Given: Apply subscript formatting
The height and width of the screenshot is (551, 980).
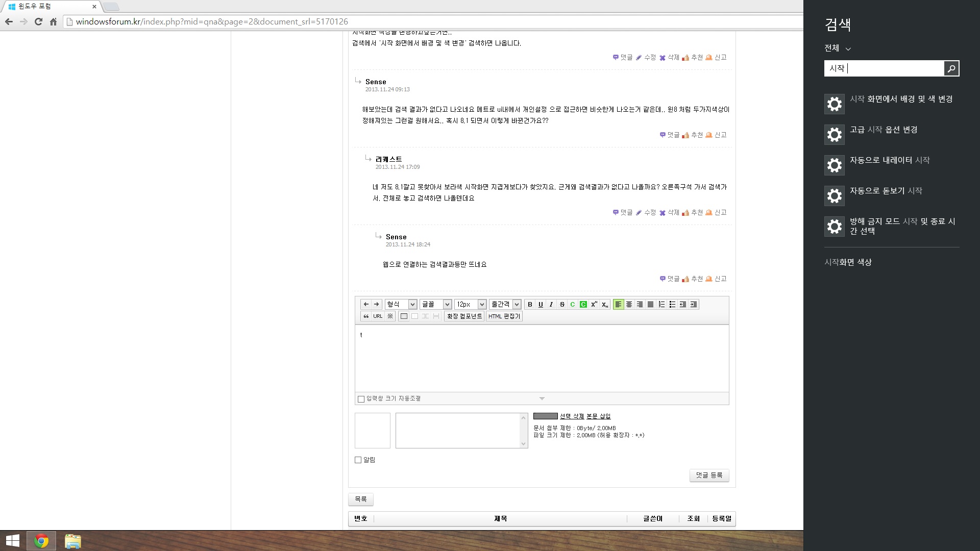Looking at the screenshot, I should pyautogui.click(x=605, y=305).
